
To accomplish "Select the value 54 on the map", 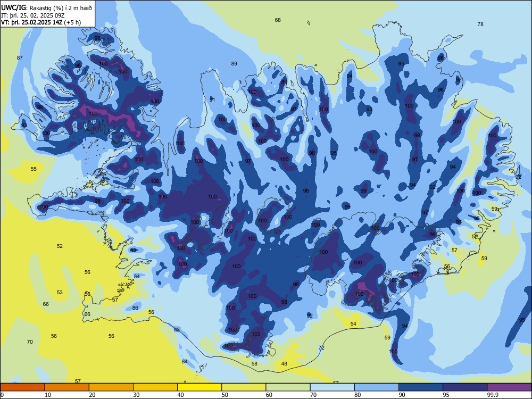I will [353, 323].
